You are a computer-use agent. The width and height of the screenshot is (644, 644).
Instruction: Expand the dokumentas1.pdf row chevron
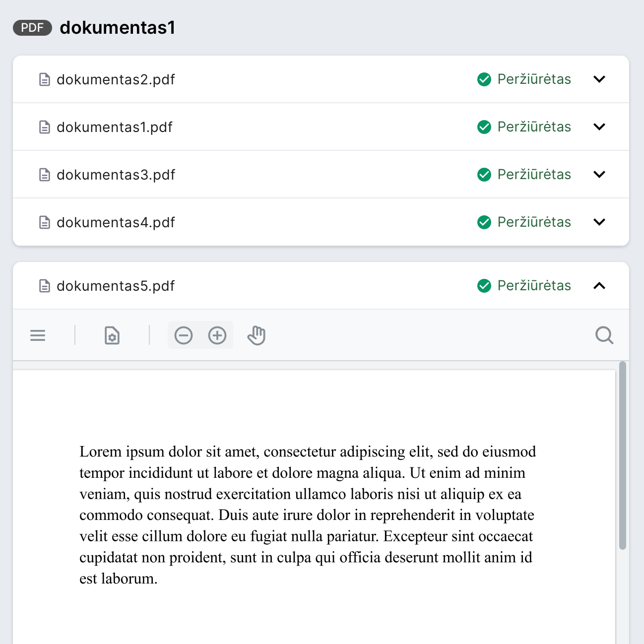599,127
